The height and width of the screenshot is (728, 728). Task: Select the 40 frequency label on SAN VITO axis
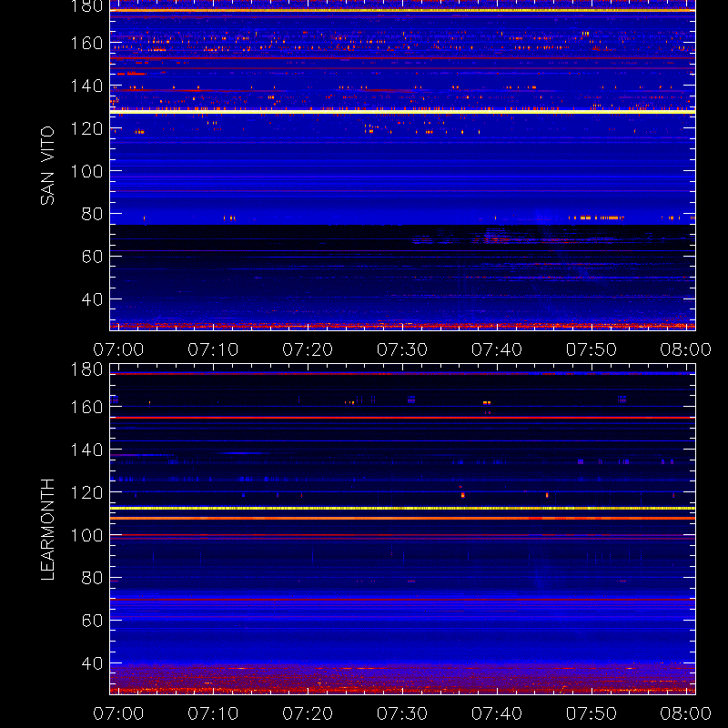[x=92, y=299]
